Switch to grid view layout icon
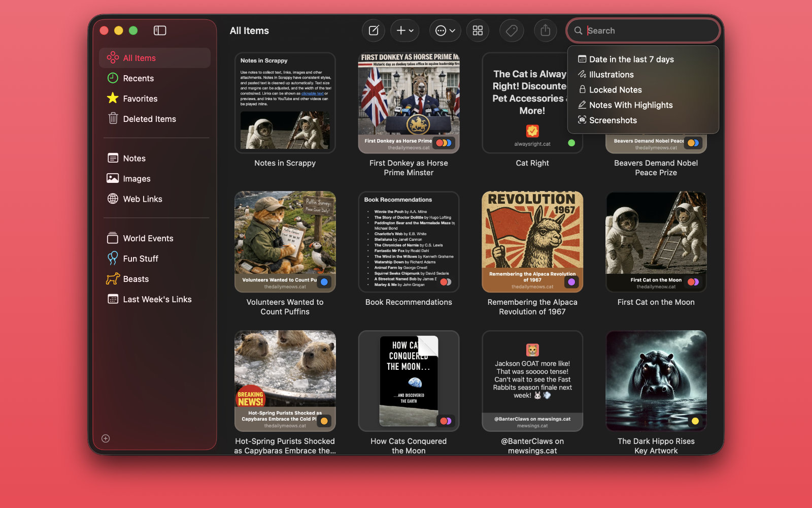This screenshot has width=812, height=508. (478, 30)
